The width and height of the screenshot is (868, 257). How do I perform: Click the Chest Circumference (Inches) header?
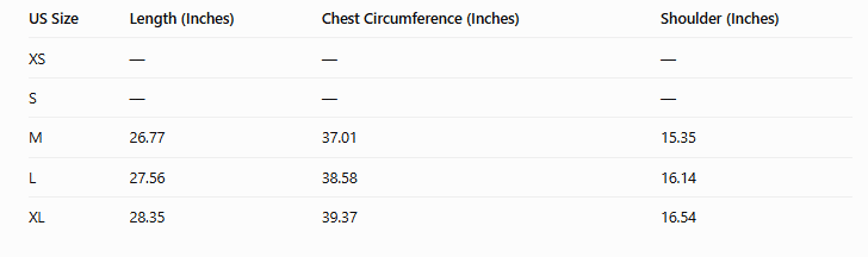(420, 19)
